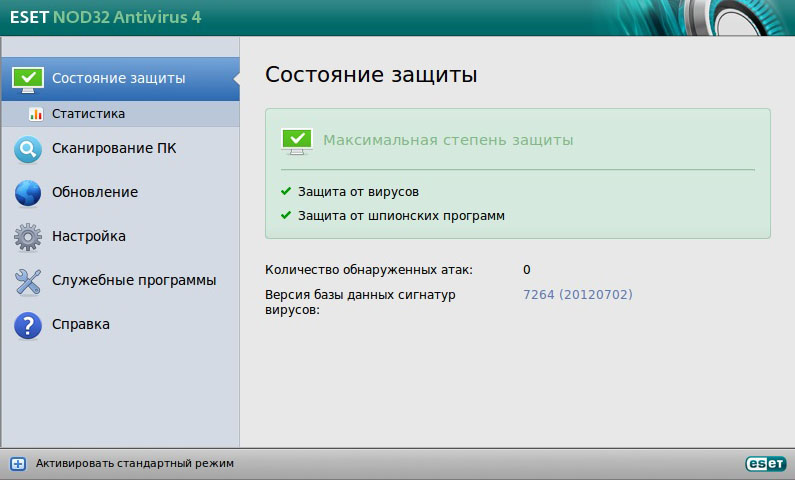Click Максимальная степень защиты heading

(448, 140)
